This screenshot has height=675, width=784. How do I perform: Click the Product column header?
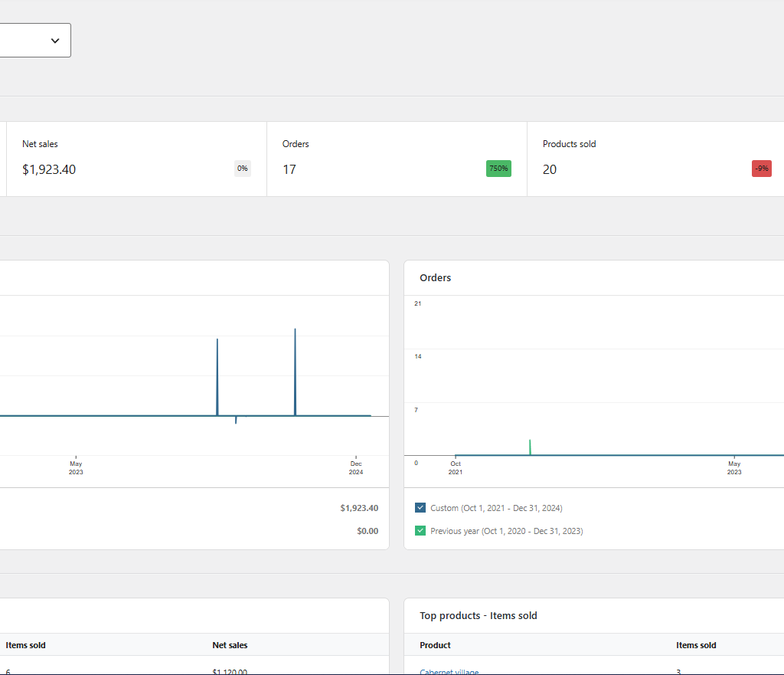[x=435, y=645]
